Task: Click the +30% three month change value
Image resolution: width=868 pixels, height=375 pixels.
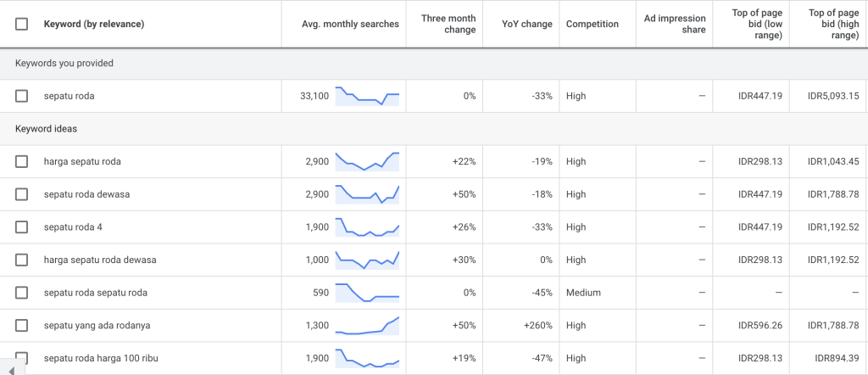Action: (x=464, y=260)
